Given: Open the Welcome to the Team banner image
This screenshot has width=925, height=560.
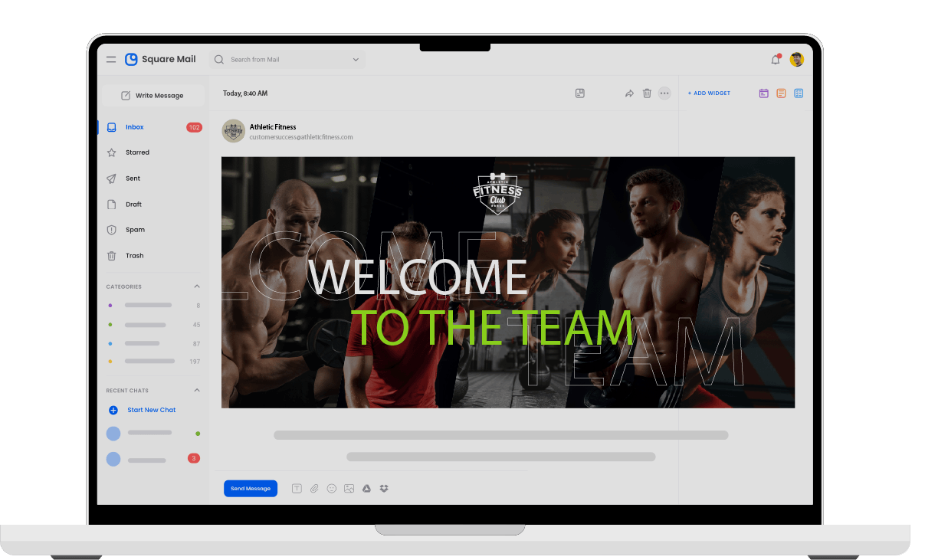Looking at the screenshot, I should (508, 283).
